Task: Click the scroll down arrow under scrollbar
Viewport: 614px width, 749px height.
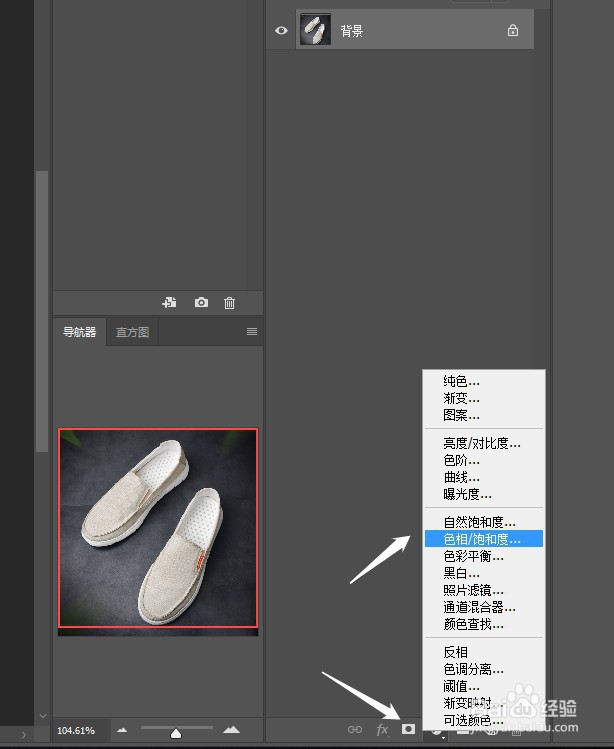Action: (43, 716)
